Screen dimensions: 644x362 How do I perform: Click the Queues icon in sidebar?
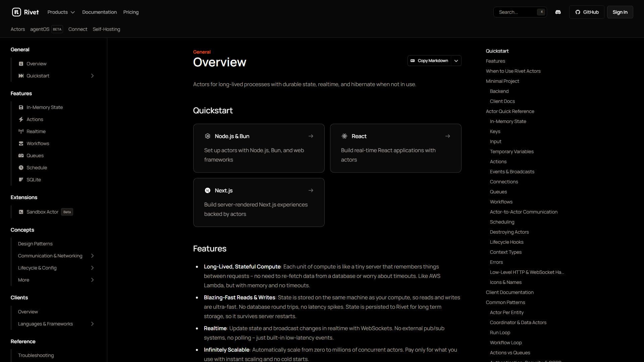(x=21, y=156)
